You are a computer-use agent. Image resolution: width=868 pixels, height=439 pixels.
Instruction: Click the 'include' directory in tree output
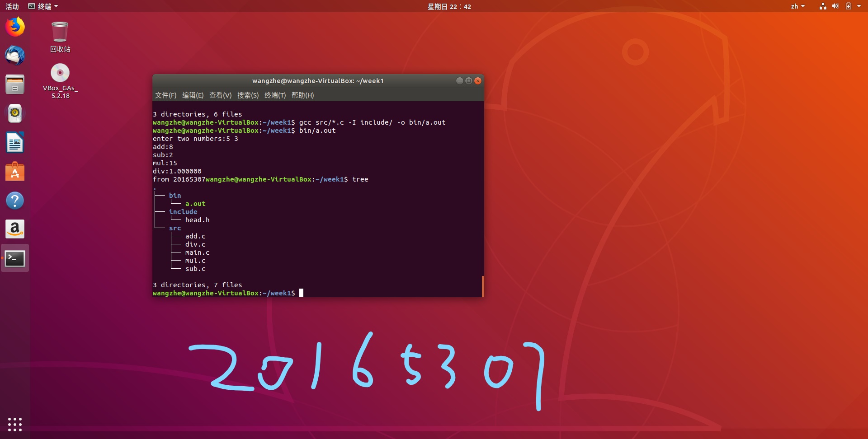coord(183,212)
